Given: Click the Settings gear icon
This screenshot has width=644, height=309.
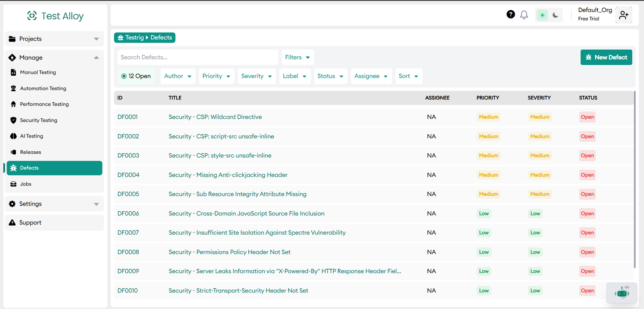Looking at the screenshot, I should pyautogui.click(x=12, y=204).
